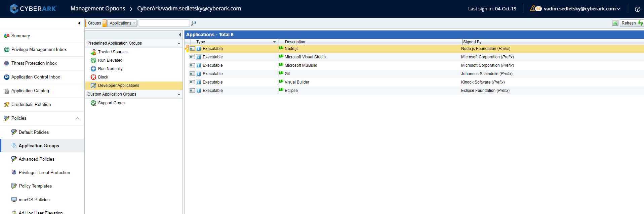Open the Groups dropdown arrow
The width and height of the screenshot is (644, 214).
[x=105, y=23]
